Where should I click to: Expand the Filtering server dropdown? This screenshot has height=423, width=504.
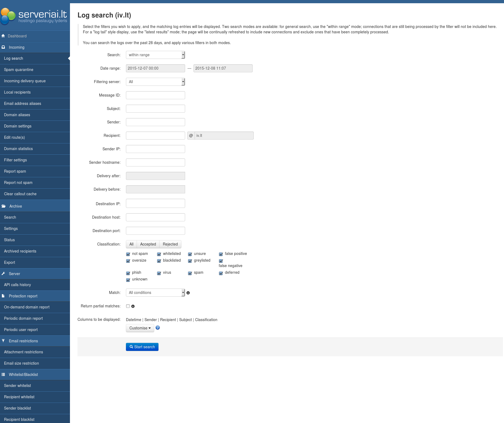point(155,82)
